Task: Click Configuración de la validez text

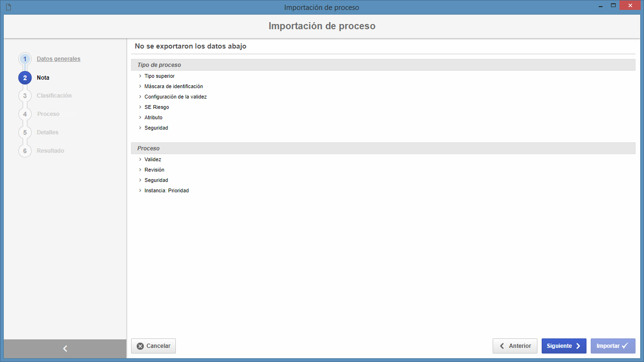Action: (x=175, y=97)
